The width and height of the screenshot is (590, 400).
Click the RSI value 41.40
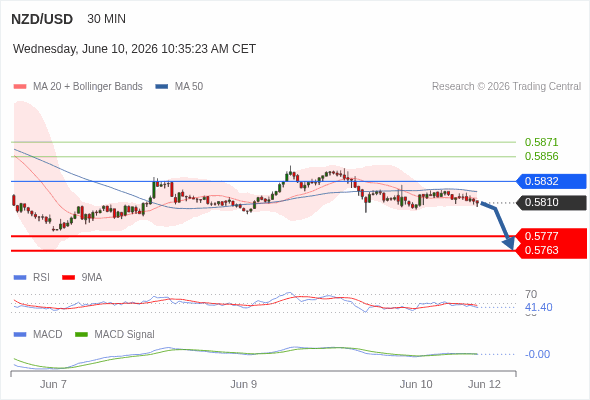(538, 307)
